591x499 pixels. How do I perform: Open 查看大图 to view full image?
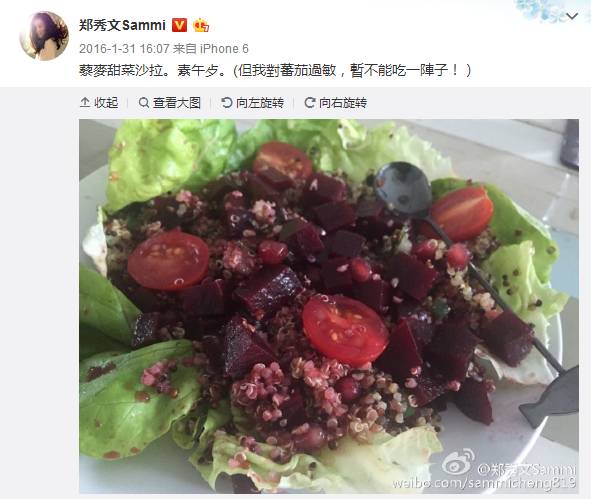170,103
